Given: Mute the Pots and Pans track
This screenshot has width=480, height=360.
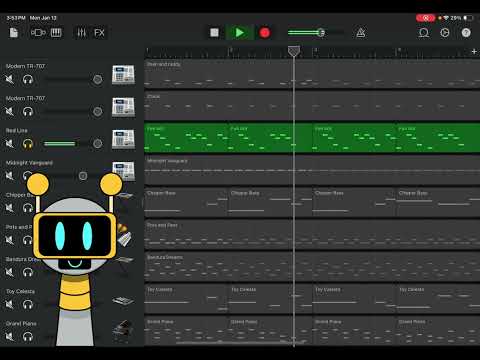Looking at the screenshot, I should (10, 240).
